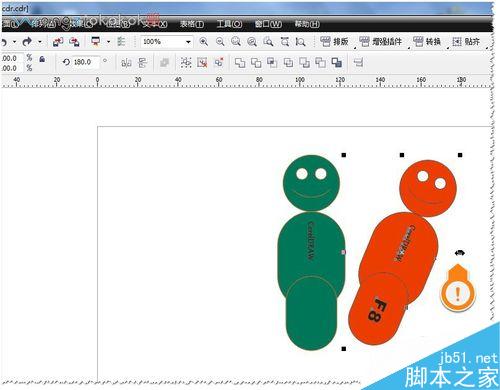Open the 窗口(W) menu
The height and width of the screenshot is (390, 500).
tap(268, 24)
